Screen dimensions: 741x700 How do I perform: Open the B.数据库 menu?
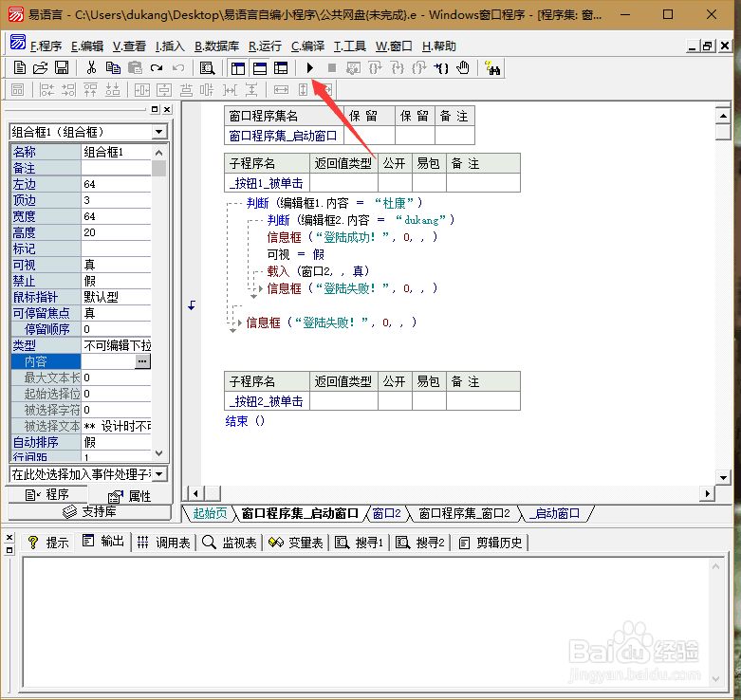click(x=217, y=46)
